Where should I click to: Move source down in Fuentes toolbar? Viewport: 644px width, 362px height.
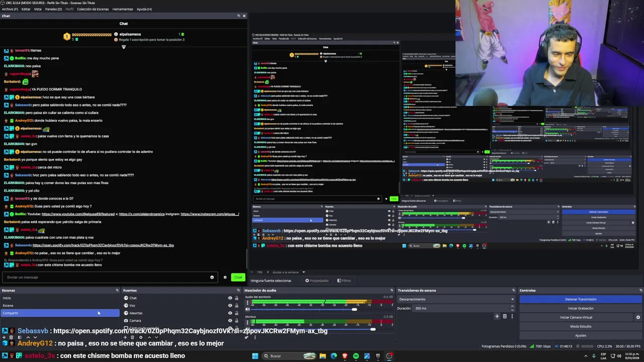(156, 337)
